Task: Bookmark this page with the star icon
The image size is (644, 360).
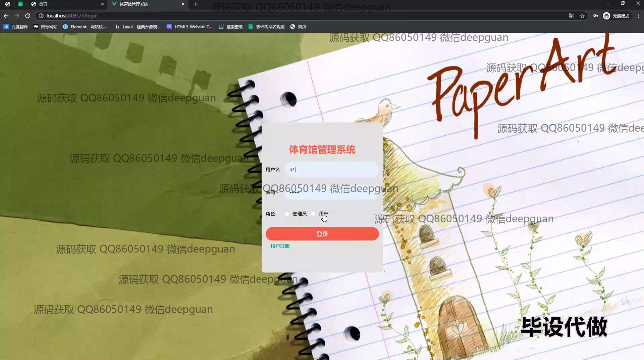Action: click(582, 16)
